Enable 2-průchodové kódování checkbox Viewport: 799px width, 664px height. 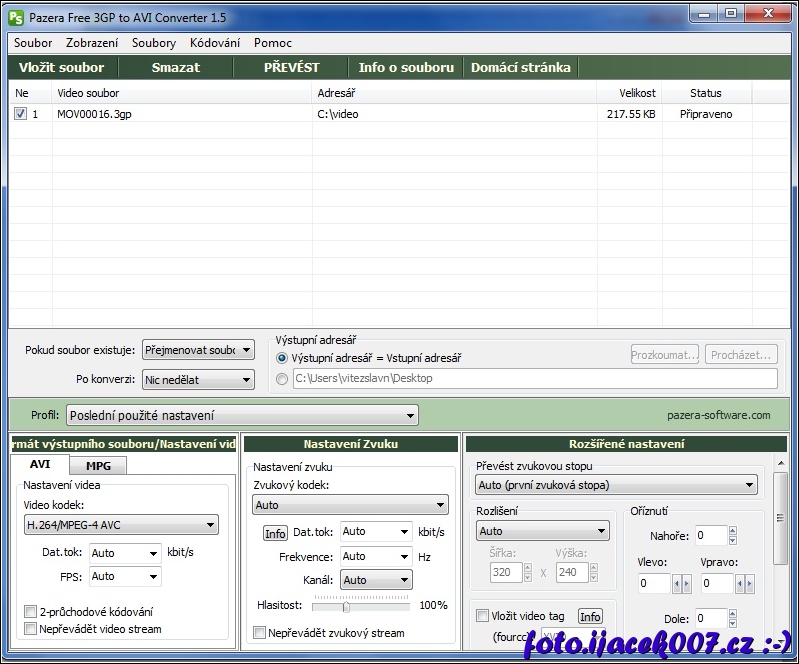tap(30, 611)
